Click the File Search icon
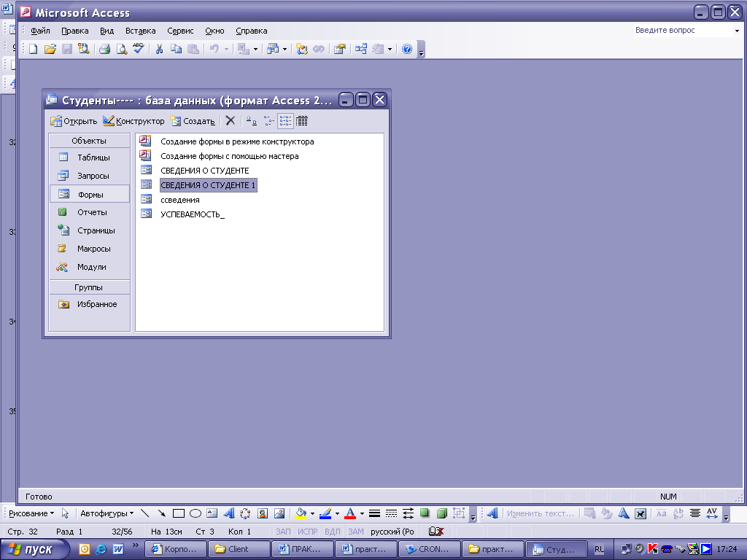The image size is (747, 560). click(x=84, y=49)
